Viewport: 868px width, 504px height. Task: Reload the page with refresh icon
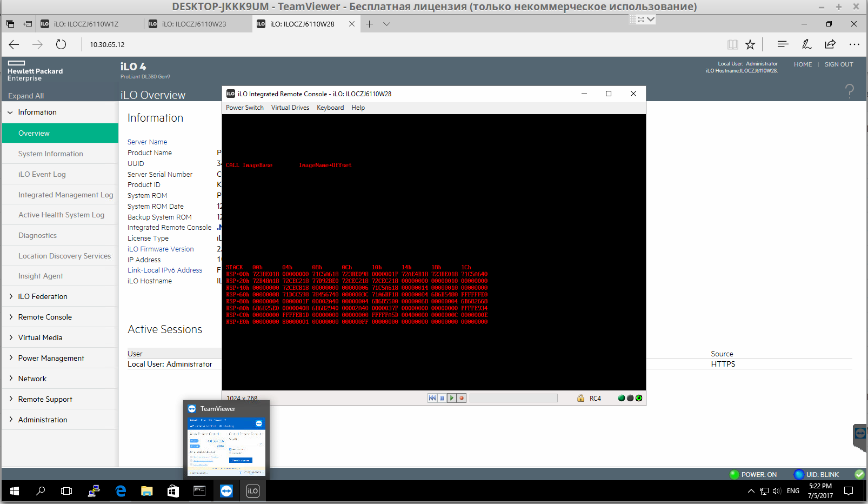pyautogui.click(x=61, y=44)
